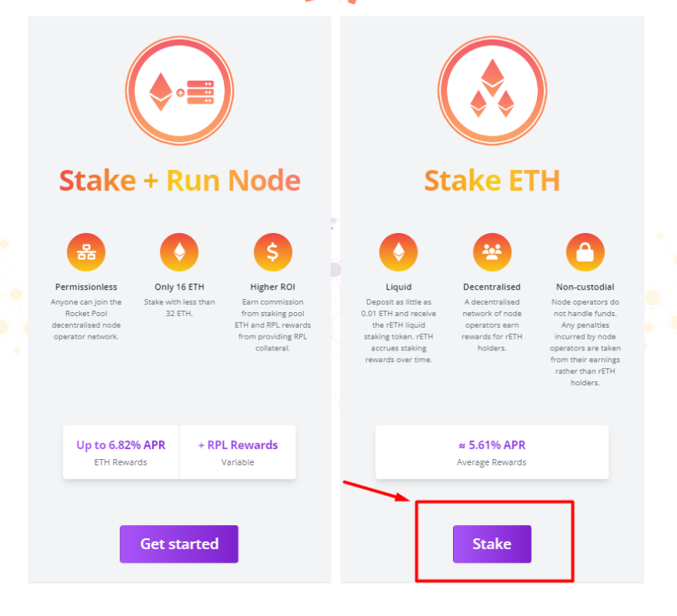Select the Decentralised node operators icon

(x=491, y=251)
